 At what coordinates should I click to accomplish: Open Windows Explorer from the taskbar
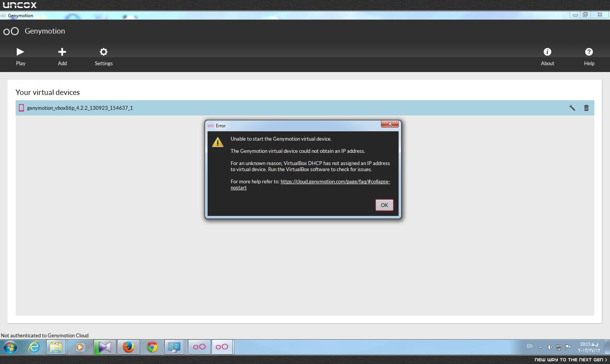pyautogui.click(x=56, y=347)
